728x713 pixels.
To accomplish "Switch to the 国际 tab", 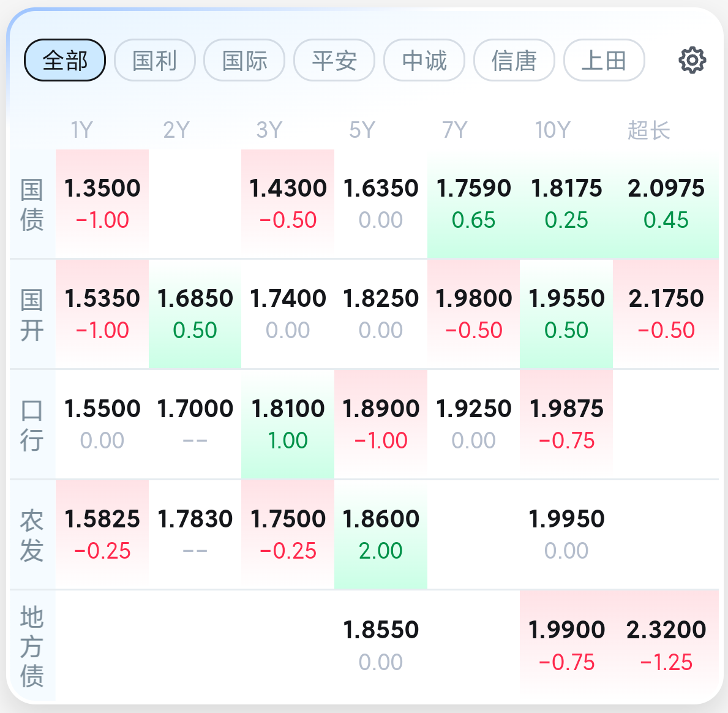I will [x=244, y=60].
